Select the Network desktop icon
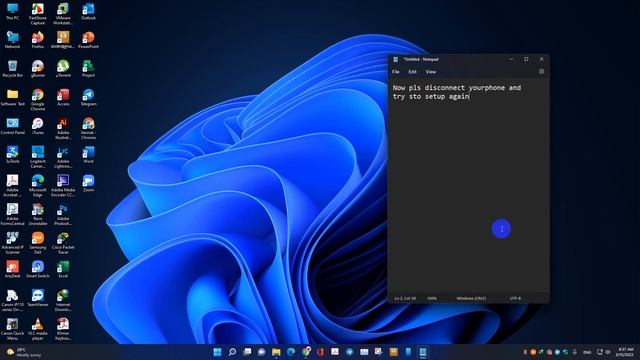The image size is (640, 360). coord(13,40)
